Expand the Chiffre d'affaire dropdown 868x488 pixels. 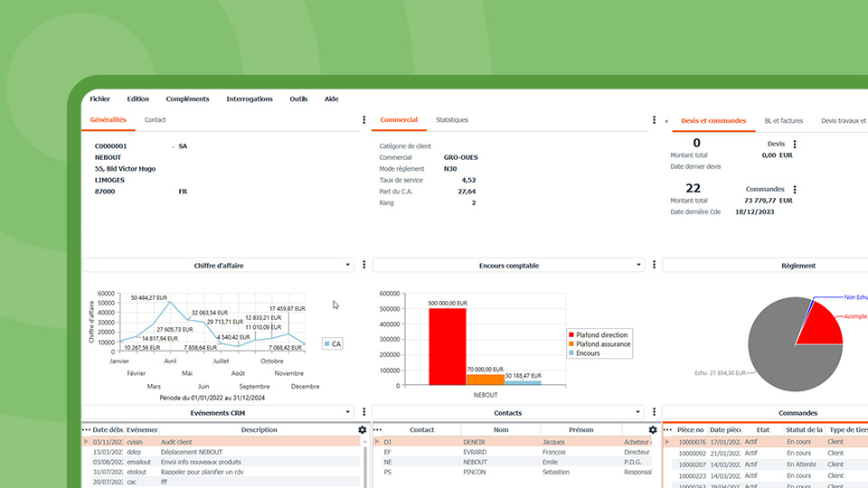(348, 265)
